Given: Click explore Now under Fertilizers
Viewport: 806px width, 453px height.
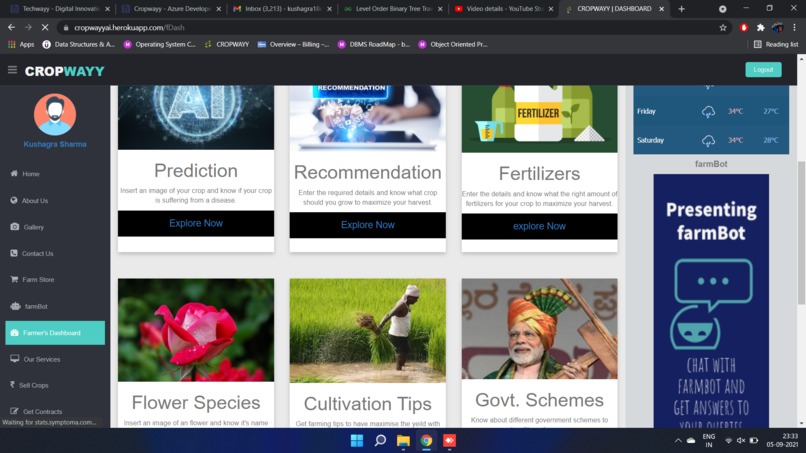Looking at the screenshot, I should pyautogui.click(x=539, y=226).
